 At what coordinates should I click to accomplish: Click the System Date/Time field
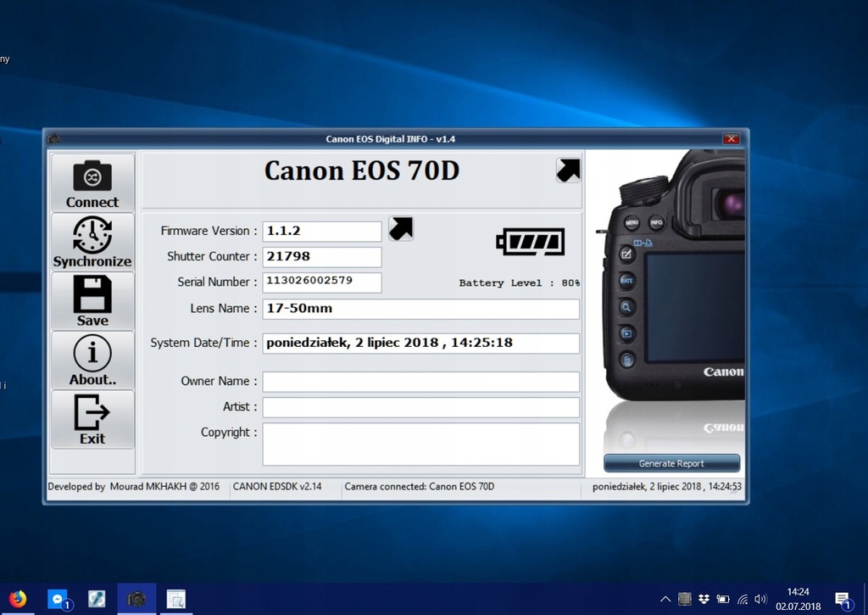[x=420, y=343]
